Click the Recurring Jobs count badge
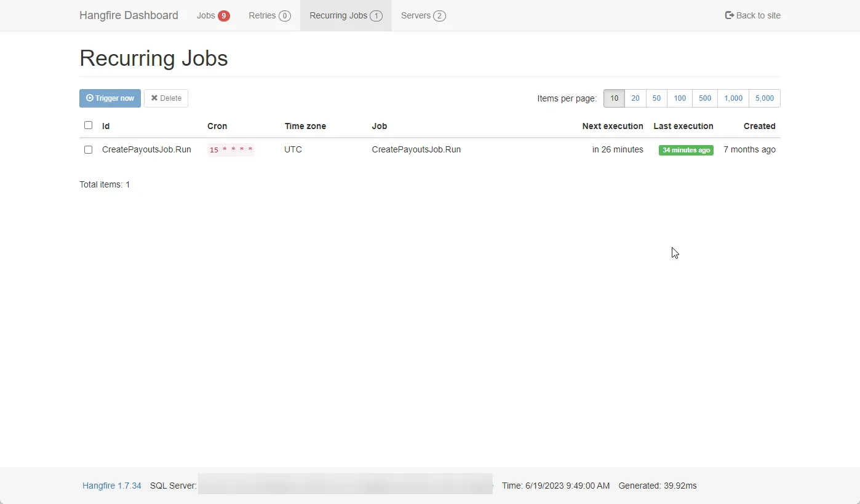 point(376,16)
